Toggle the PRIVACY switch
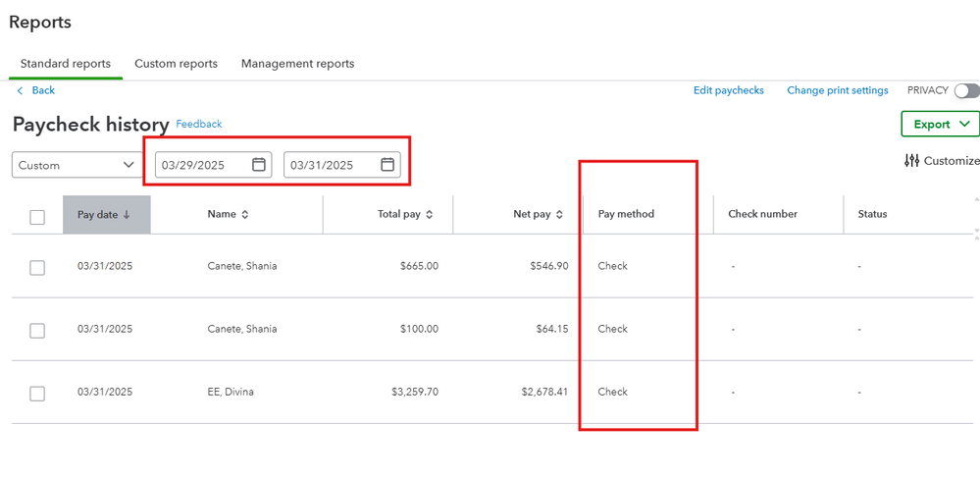This screenshot has height=478, width=980. click(x=966, y=90)
